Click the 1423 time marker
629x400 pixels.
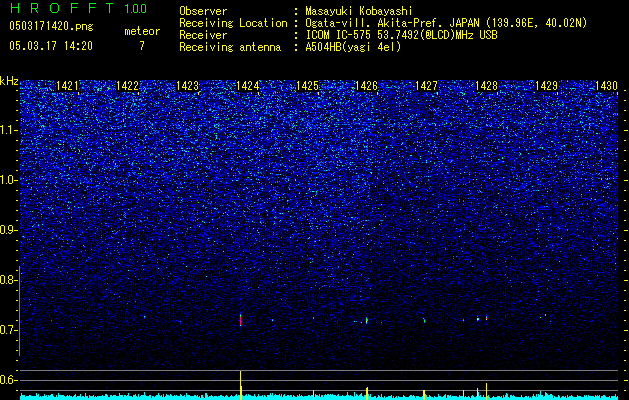pos(187,86)
